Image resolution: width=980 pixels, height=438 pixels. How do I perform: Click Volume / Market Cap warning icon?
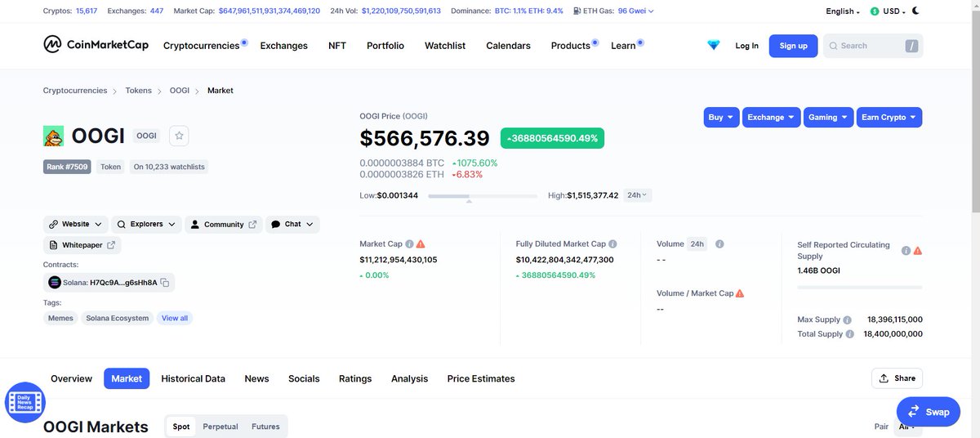(x=740, y=293)
